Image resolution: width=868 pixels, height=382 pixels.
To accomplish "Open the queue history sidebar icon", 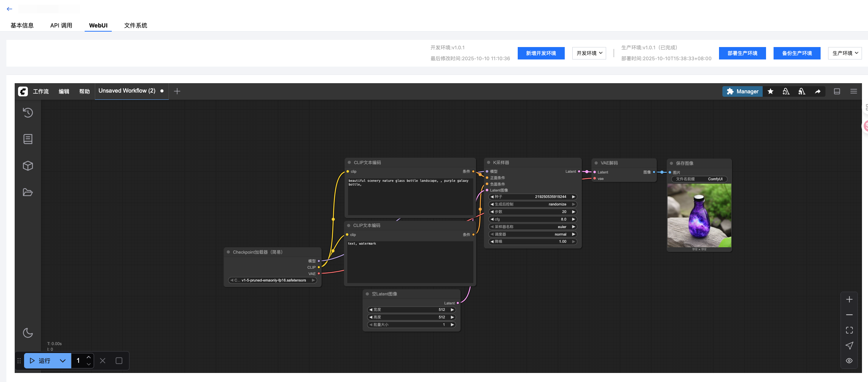I will click(x=28, y=113).
